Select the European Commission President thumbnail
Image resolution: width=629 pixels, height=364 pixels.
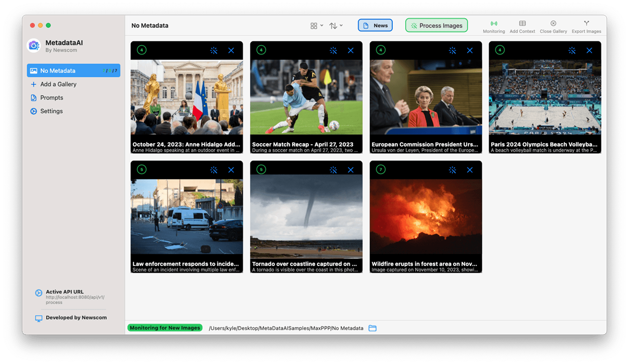pos(426,97)
